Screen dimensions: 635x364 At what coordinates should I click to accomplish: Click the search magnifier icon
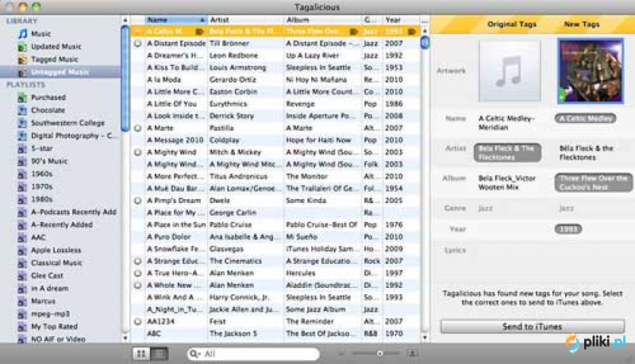(x=194, y=354)
